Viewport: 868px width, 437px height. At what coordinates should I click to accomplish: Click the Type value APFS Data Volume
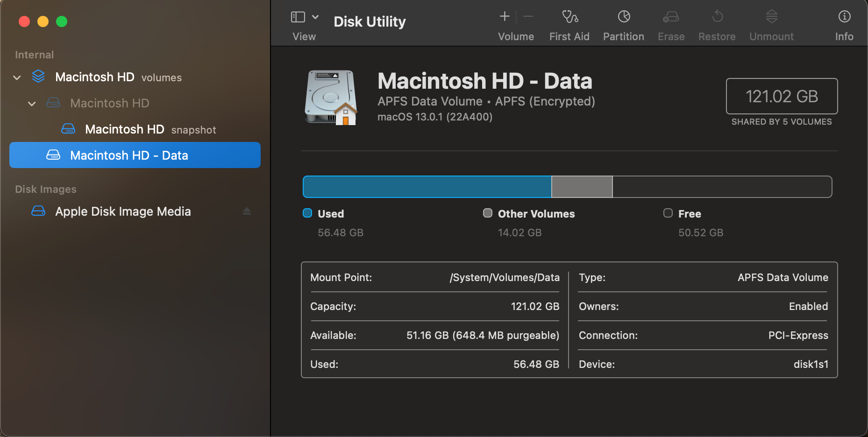(x=783, y=277)
